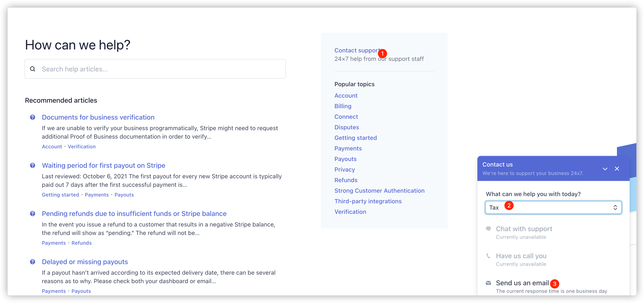The width and height of the screenshot is (644, 303).
Task: Open Refunds in Popular topics
Action: [346, 180]
